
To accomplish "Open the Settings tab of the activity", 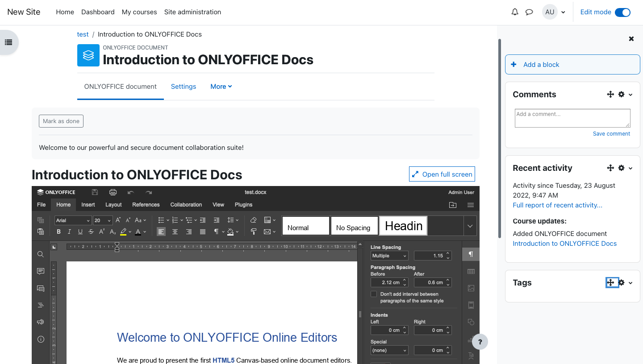I will point(184,87).
